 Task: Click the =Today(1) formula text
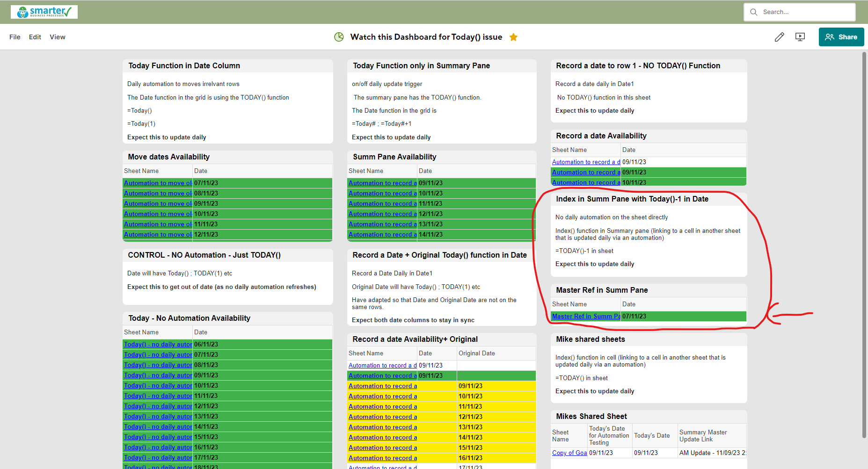tap(141, 124)
